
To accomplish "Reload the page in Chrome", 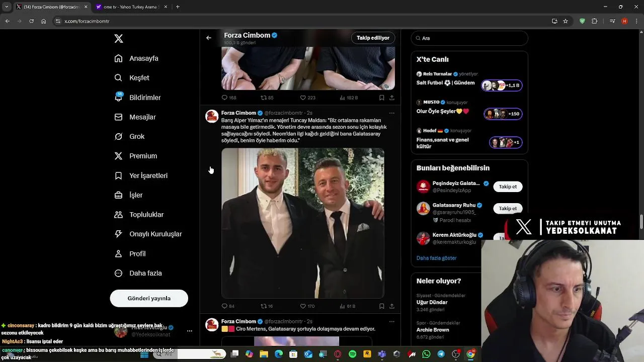I will coord(31,21).
